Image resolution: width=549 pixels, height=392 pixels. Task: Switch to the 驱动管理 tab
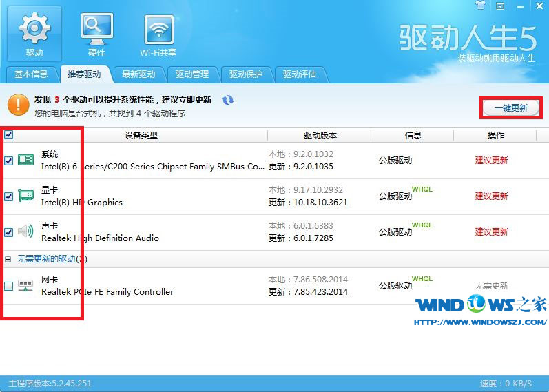(x=191, y=74)
